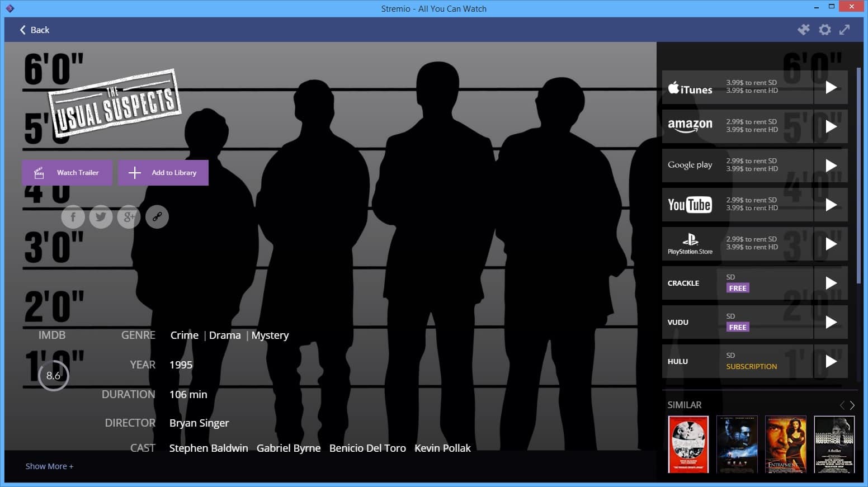
Task: Select the HULU source label
Action: tap(678, 362)
